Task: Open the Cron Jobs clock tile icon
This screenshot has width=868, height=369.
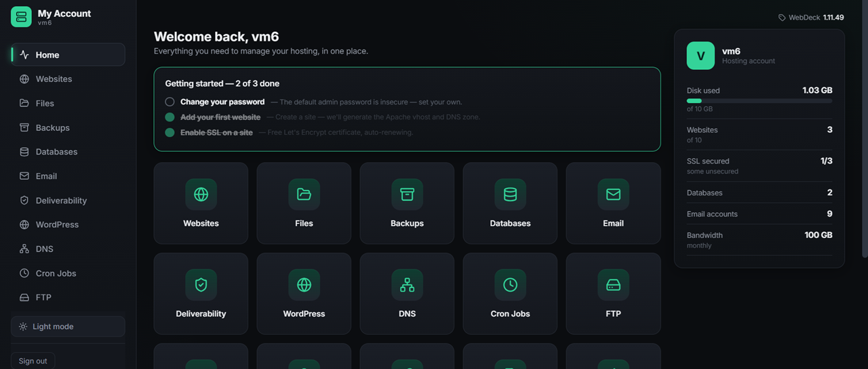Action: point(510,285)
